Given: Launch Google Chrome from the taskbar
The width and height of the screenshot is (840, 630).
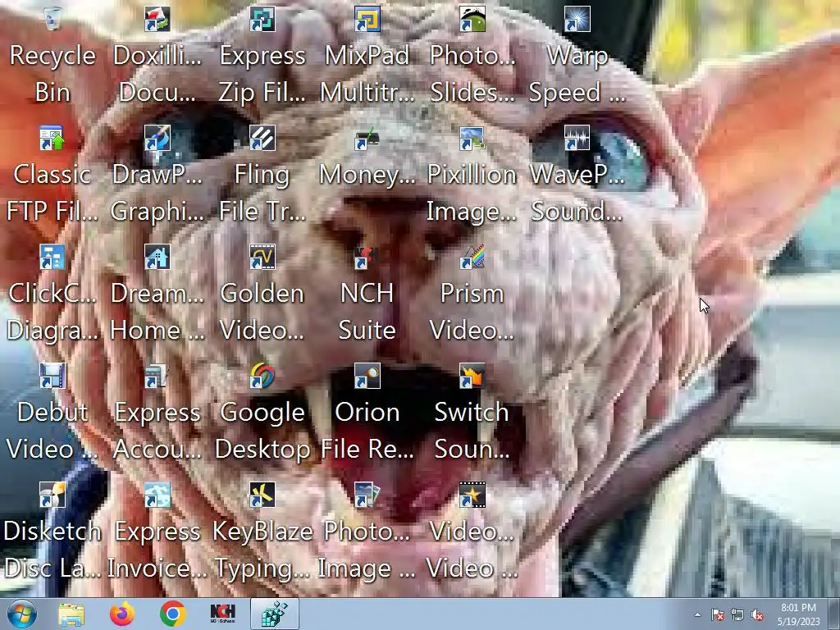Looking at the screenshot, I should [x=172, y=614].
